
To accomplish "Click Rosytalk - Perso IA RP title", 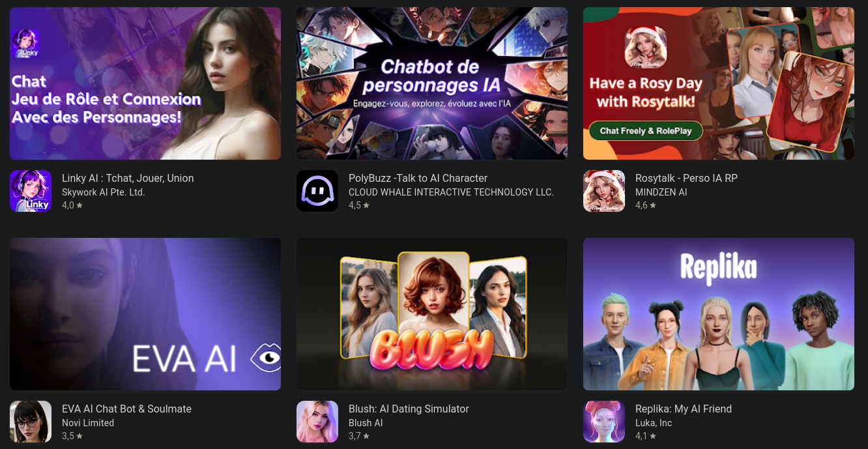I will (686, 178).
